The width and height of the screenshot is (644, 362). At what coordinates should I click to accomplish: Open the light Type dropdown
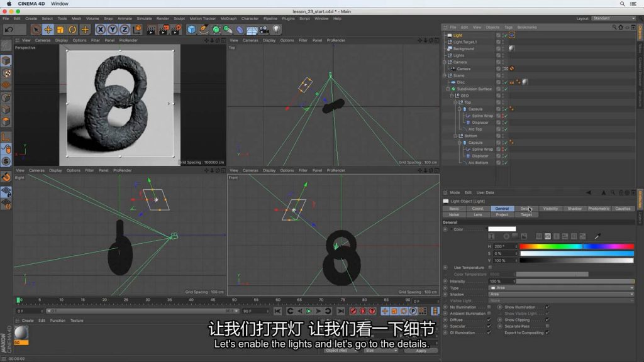point(561,288)
